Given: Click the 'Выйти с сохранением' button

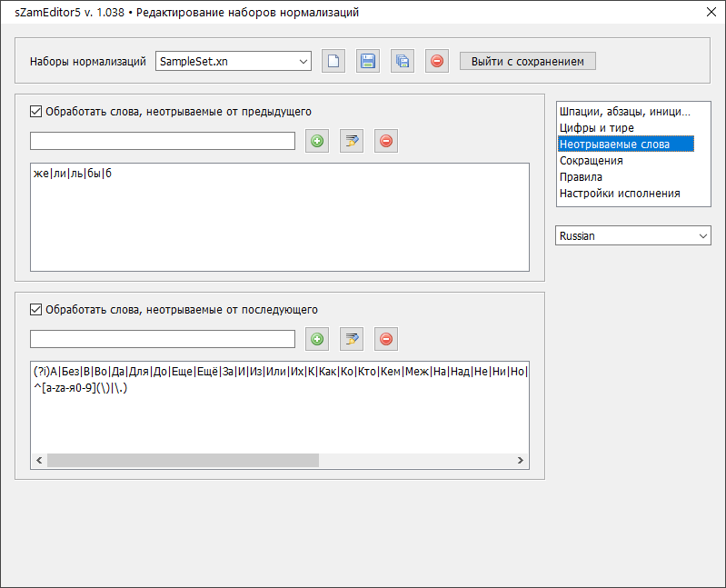Looking at the screenshot, I should 528,62.
